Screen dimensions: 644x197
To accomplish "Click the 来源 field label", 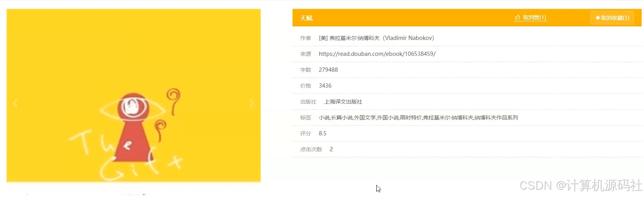I will (x=306, y=54).
